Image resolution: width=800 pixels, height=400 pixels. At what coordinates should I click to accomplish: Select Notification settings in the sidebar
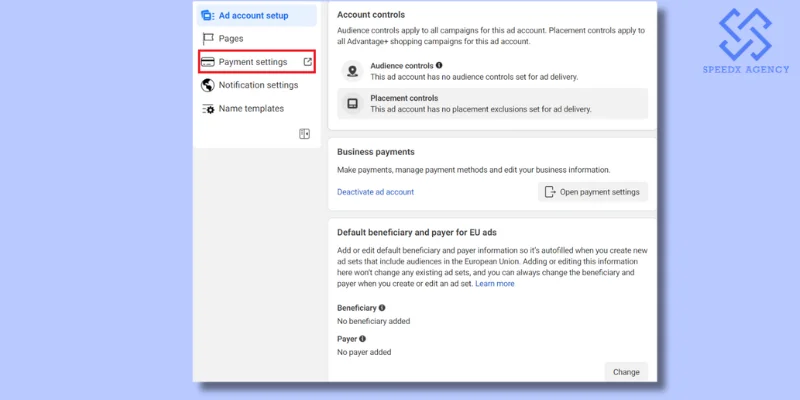point(258,85)
